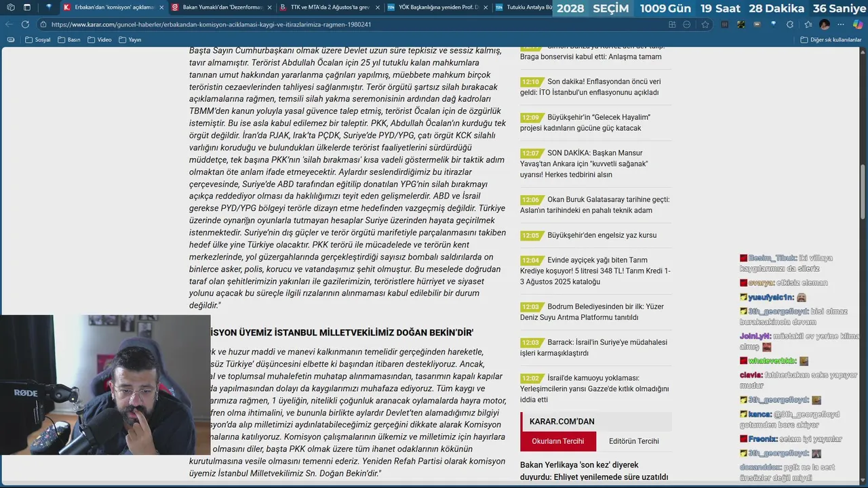Expand the Diğer sık kullanılanlar folder
The height and width of the screenshot is (488, 868).
click(x=831, y=40)
